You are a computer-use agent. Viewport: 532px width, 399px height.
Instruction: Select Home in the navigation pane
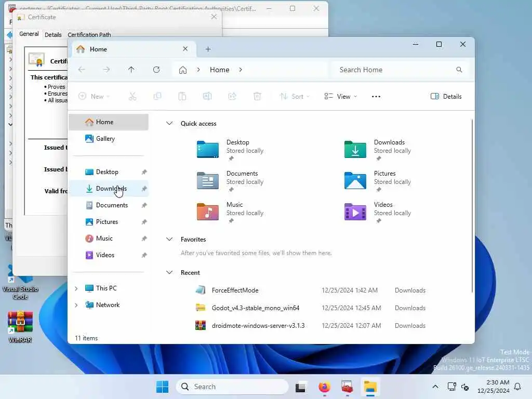[109, 122]
